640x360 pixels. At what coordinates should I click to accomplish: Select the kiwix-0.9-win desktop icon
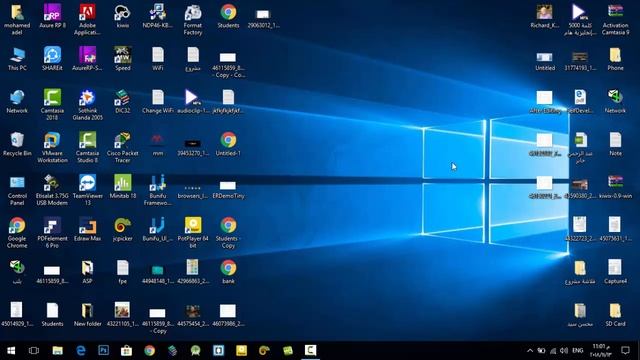(615, 187)
